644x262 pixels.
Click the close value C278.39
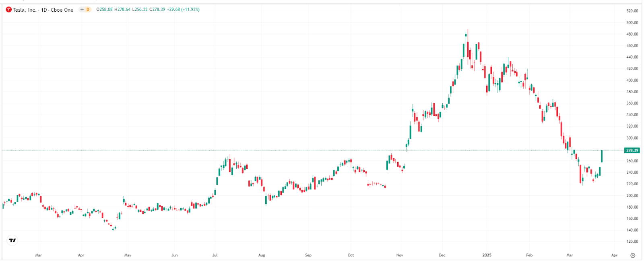click(x=157, y=10)
